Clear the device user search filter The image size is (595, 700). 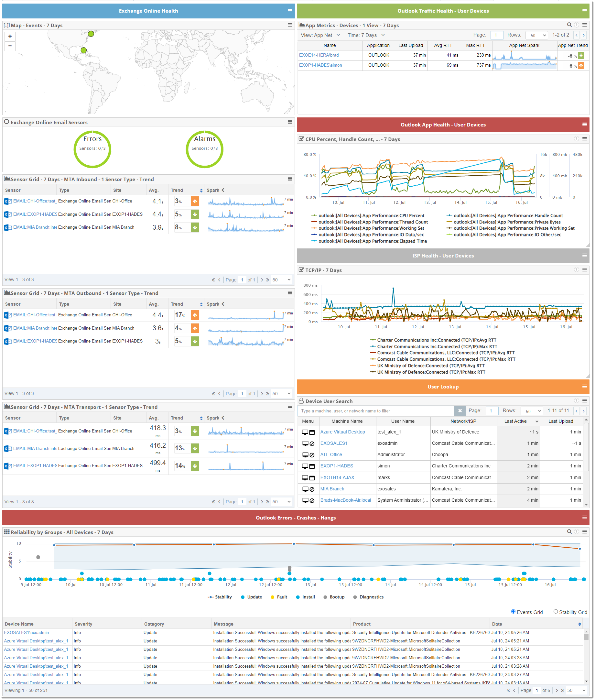460,410
